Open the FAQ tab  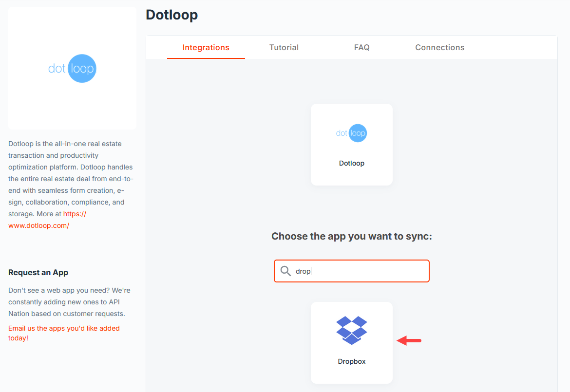coord(361,48)
